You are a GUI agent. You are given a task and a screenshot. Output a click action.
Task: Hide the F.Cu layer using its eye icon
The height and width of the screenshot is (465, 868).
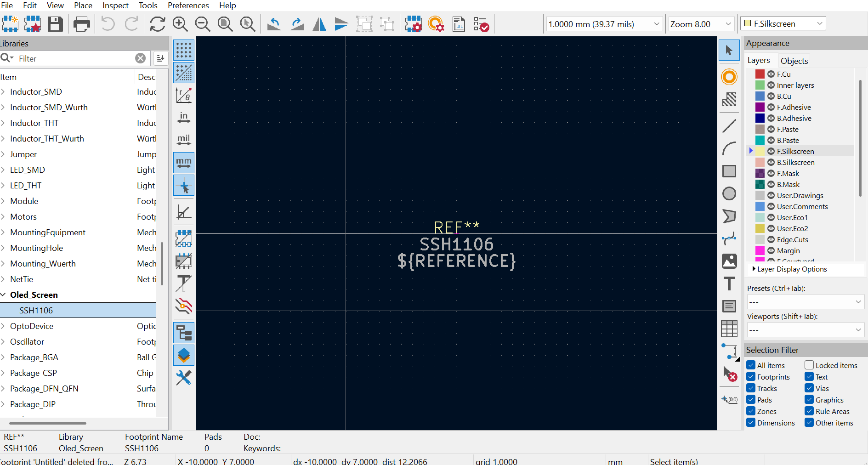pyautogui.click(x=771, y=74)
